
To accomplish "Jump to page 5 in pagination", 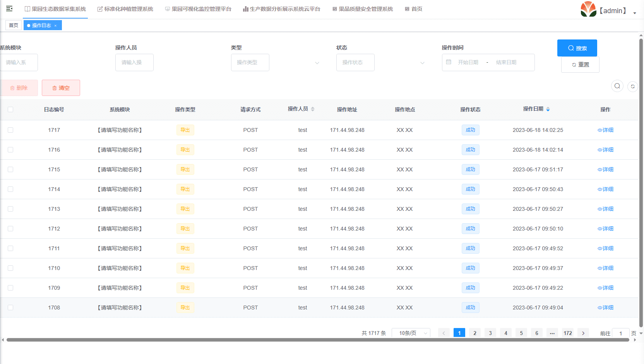I will pyautogui.click(x=521, y=333).
